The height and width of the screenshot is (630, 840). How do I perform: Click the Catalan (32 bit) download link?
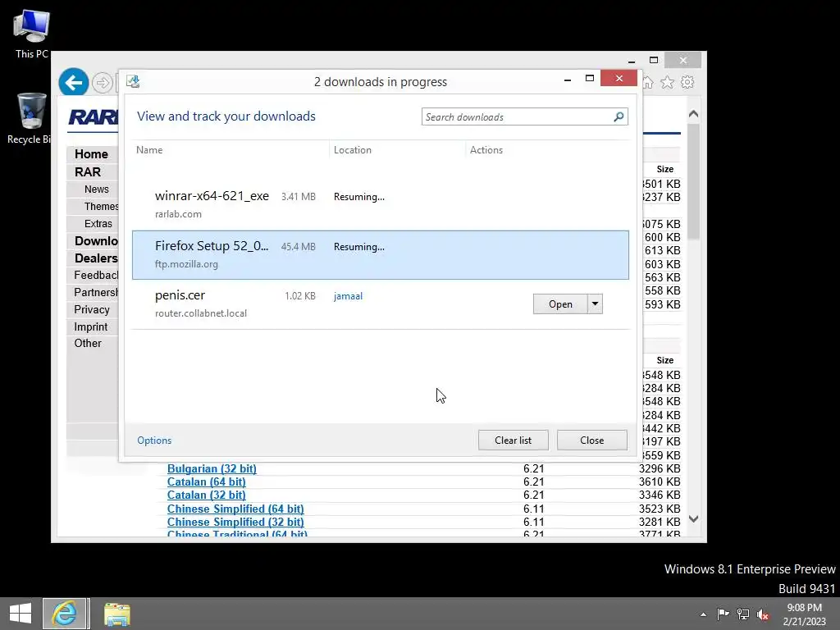pyautogui.click(x=206, y=495)
